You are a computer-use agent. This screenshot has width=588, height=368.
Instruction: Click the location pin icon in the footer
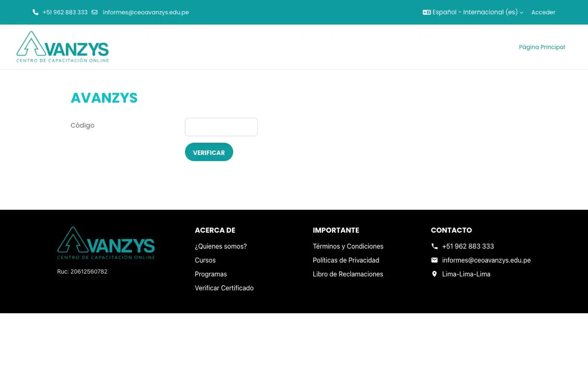(435, 274)
